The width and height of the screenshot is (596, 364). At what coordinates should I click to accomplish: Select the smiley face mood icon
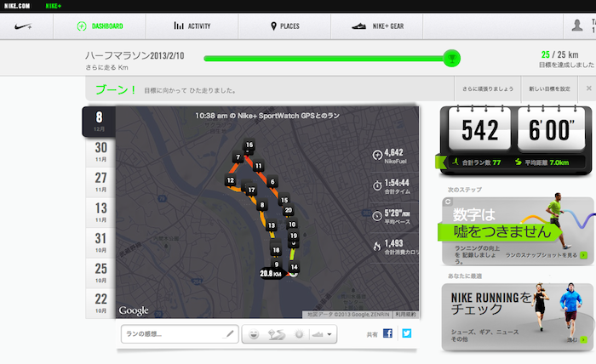pos(254,334)
